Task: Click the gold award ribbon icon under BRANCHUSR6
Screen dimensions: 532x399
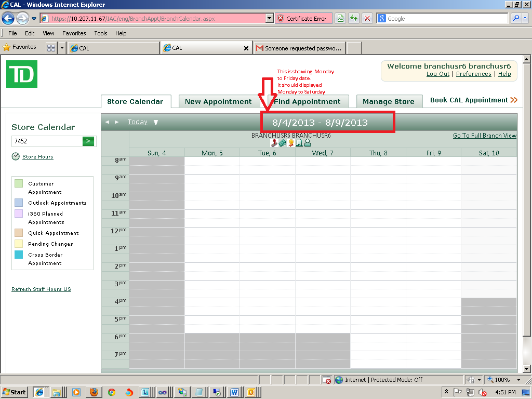Action: click(x=291, y=143)
